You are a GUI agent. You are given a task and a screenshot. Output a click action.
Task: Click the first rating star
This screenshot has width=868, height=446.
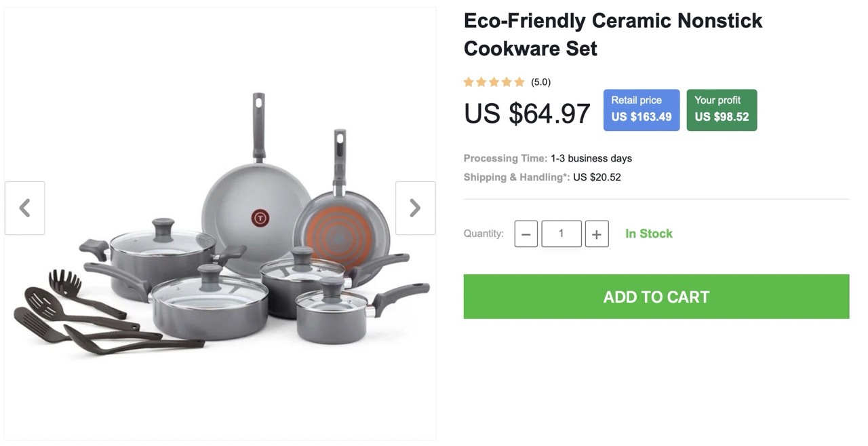coord(469,82)
